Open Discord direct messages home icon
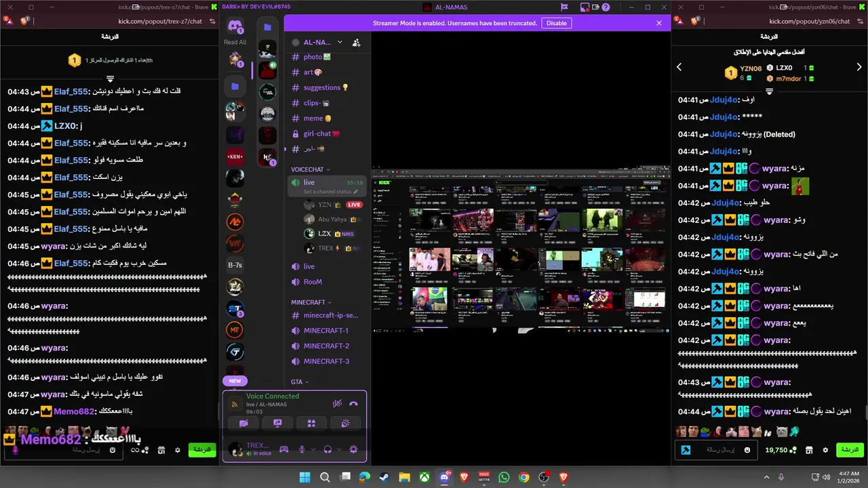The image size is (868, 488). click(x=235, y=27)
